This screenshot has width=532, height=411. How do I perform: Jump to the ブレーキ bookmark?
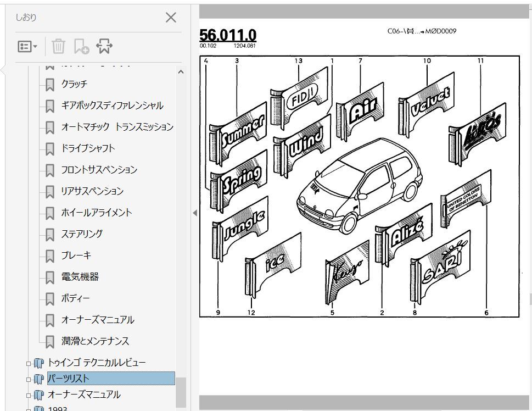click(x=76, y=256)
